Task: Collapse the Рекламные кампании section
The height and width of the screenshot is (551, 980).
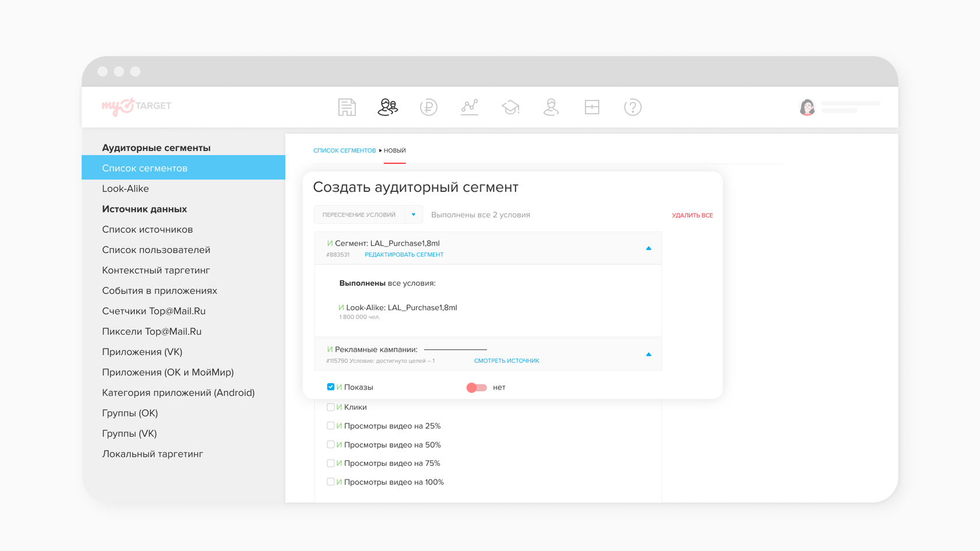Action: click(648, 355)
